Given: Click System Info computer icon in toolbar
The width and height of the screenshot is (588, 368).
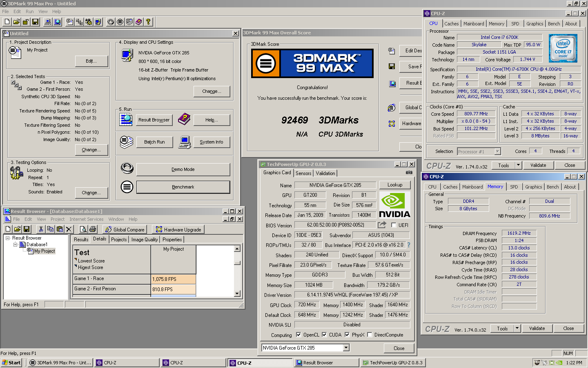Looking at the screenshot, I should (48, 22).
